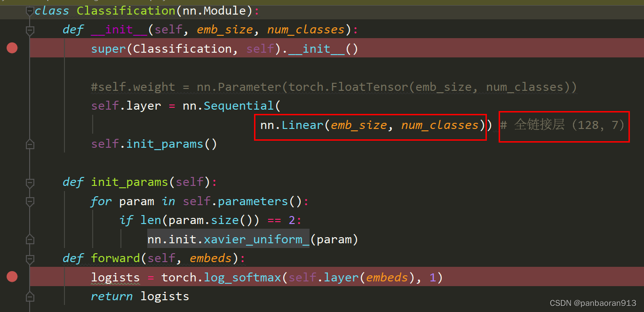Click nn.Module in the class declaration

pos(215,10)
